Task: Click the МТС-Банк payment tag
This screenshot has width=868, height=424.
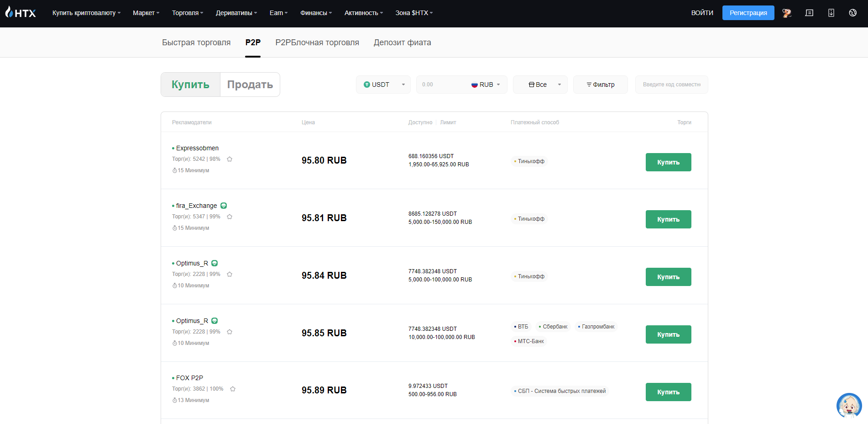Action: point(529,341)
